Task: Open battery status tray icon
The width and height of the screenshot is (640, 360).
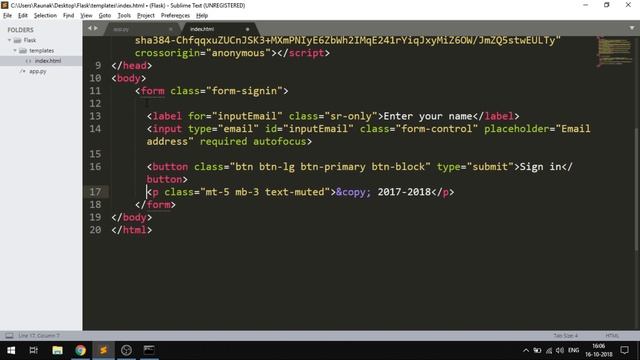Action: tap(538, 350)
